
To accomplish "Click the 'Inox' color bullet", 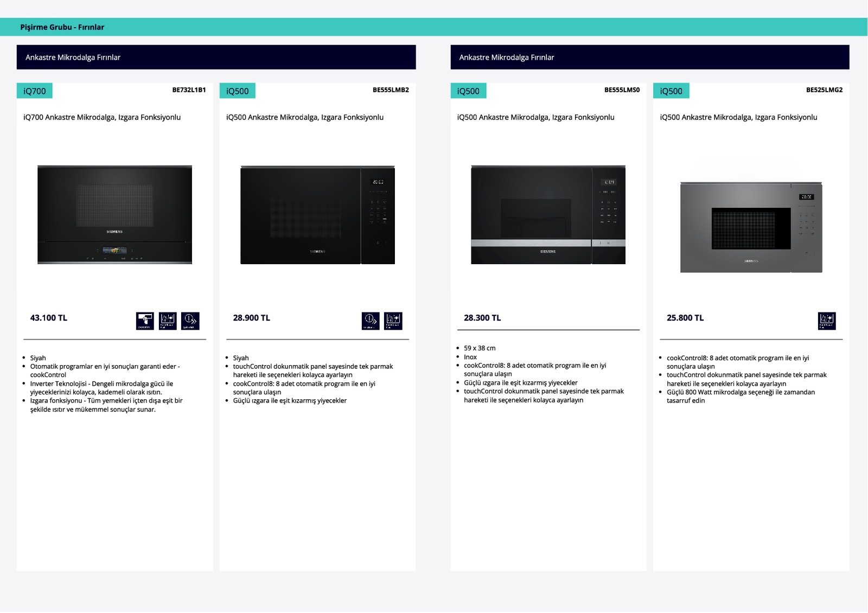I will [470, 357].
